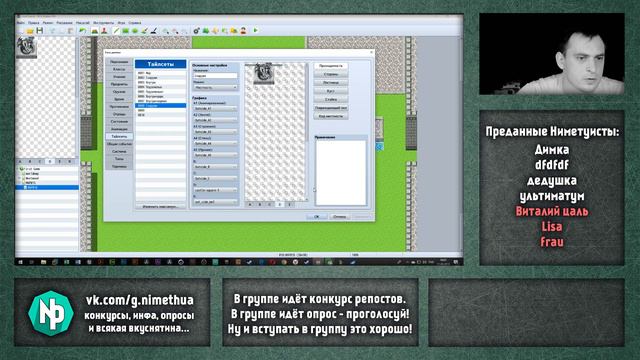Click the Лестница button
The height and width of the screenshot is (360, 640).
[331, 82]
